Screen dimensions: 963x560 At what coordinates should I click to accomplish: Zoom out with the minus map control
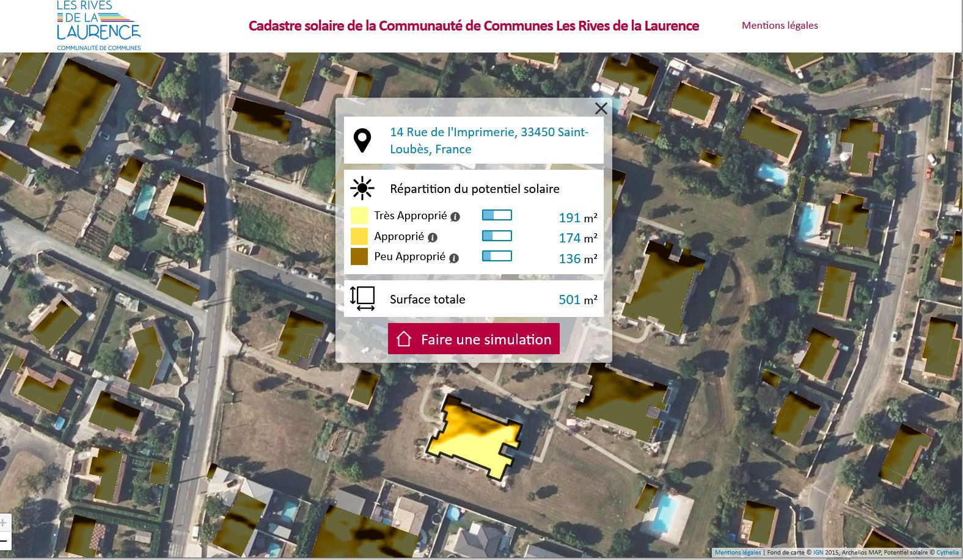(4, 541)
